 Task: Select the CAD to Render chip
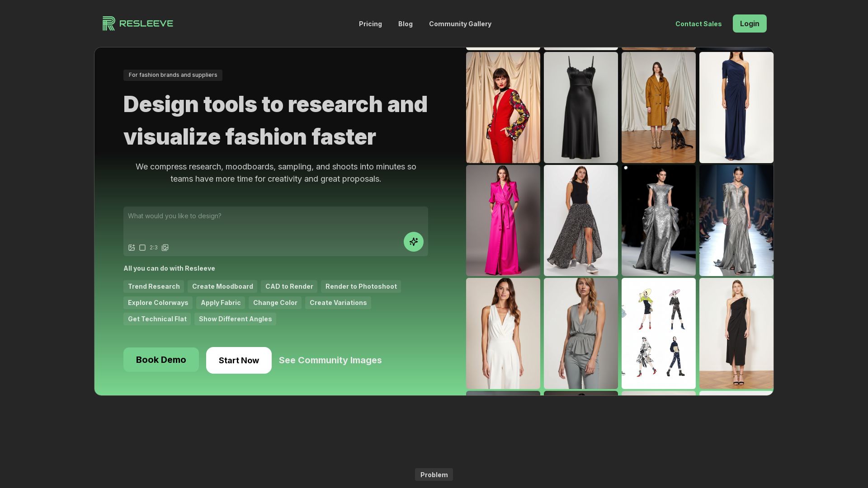pyautogui.click(x=289, y=286)
